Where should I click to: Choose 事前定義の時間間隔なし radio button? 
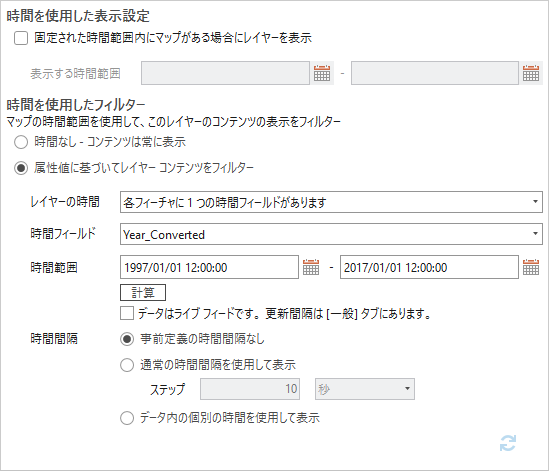click(x=127, y=339)
